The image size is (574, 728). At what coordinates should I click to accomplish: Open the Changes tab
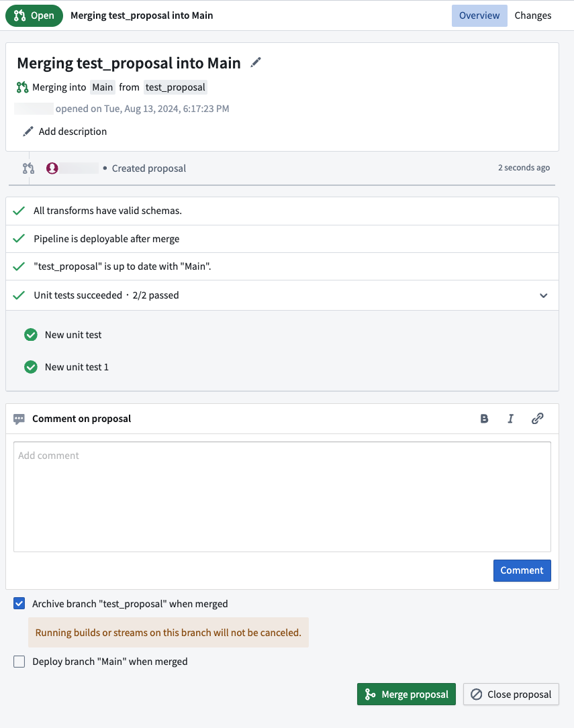pos(532,15)
